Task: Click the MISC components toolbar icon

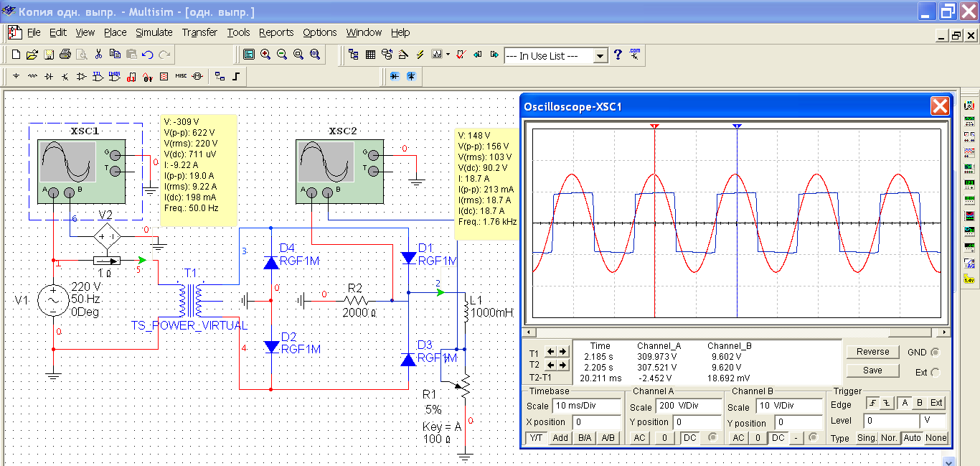Action: point(181,76)
